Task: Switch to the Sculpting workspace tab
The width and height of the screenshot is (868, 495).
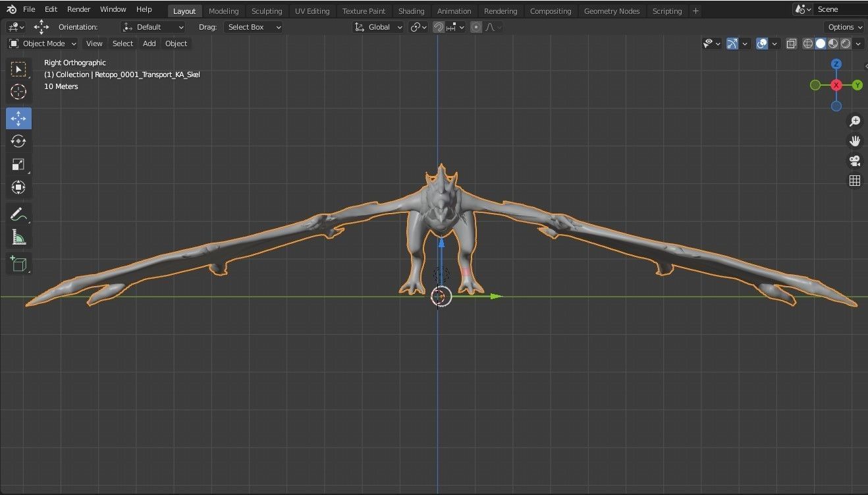Action: (x=267, y=11)
